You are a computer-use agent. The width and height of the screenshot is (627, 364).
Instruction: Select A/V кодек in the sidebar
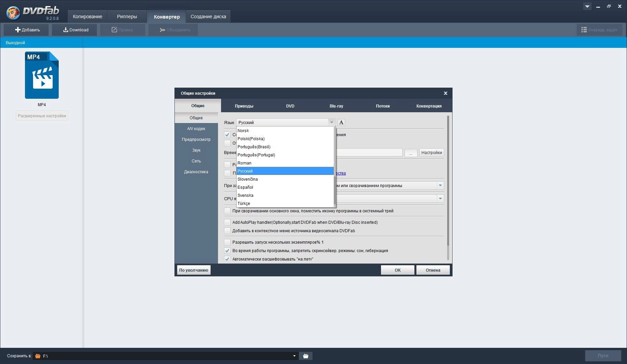196,128
